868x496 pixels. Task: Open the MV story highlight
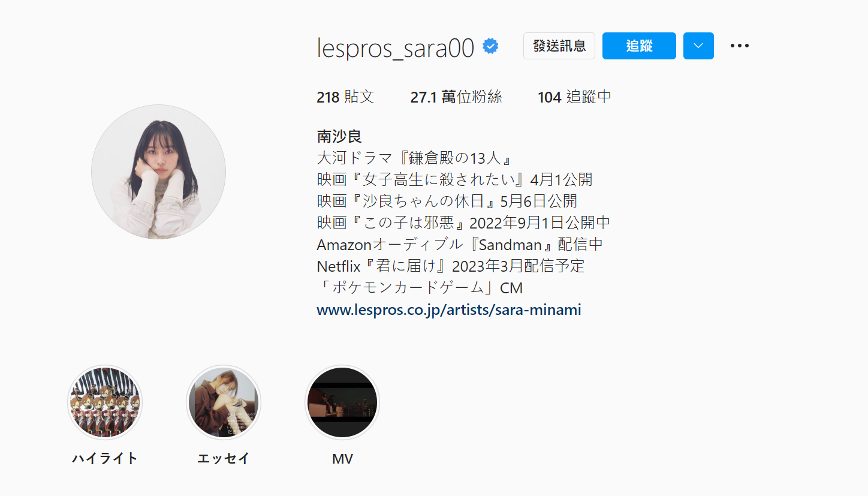point(342,402)
